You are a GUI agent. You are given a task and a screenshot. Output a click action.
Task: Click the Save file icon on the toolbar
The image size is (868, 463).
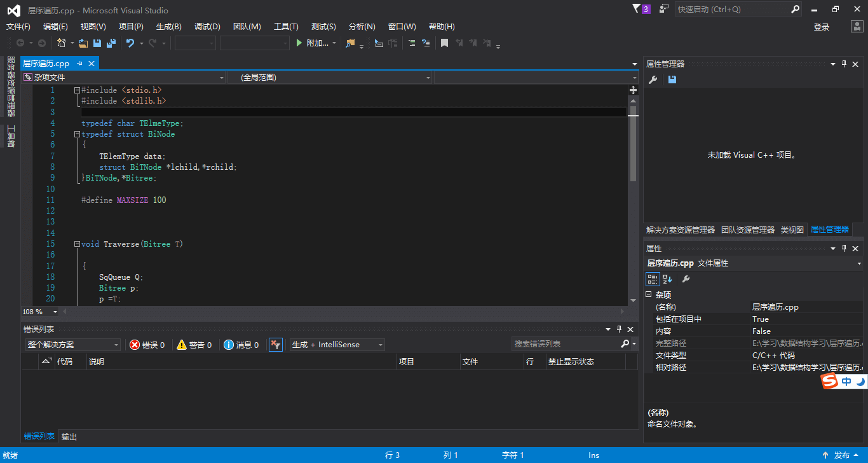(97, 43)
